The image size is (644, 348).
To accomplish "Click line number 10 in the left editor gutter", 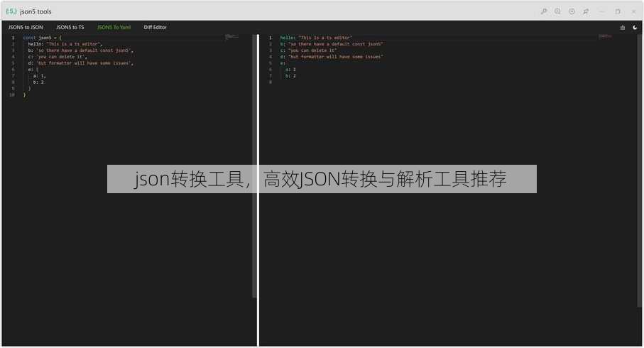I will (x=12, y=95).
